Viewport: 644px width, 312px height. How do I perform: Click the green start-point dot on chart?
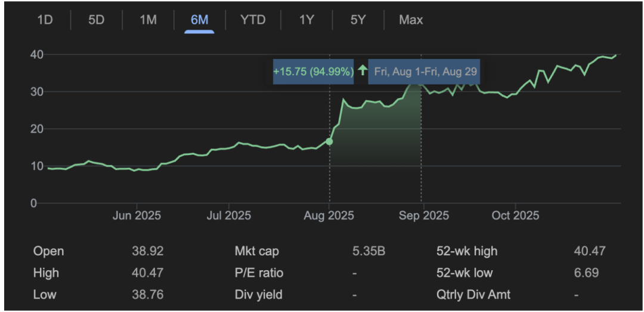329,141
